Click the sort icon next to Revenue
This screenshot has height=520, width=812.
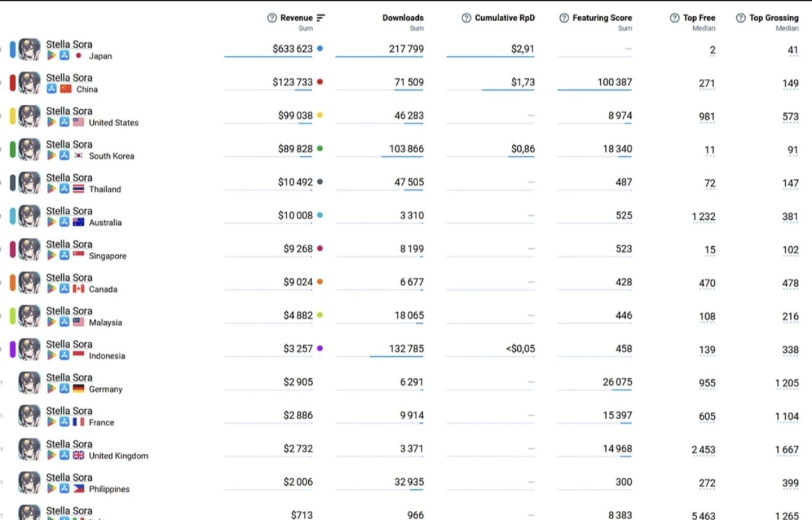pos(321,18)
